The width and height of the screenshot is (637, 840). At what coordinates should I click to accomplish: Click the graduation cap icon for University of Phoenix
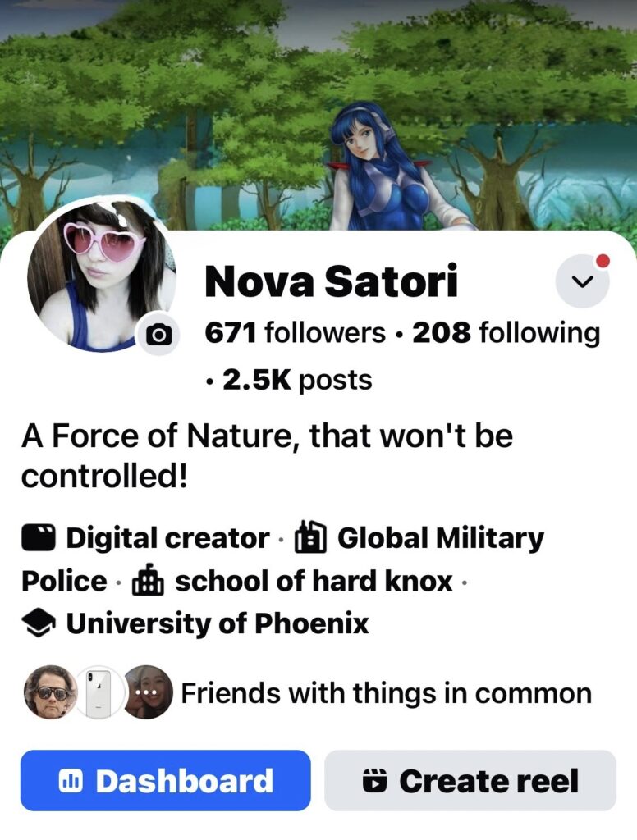pos(39,624)
